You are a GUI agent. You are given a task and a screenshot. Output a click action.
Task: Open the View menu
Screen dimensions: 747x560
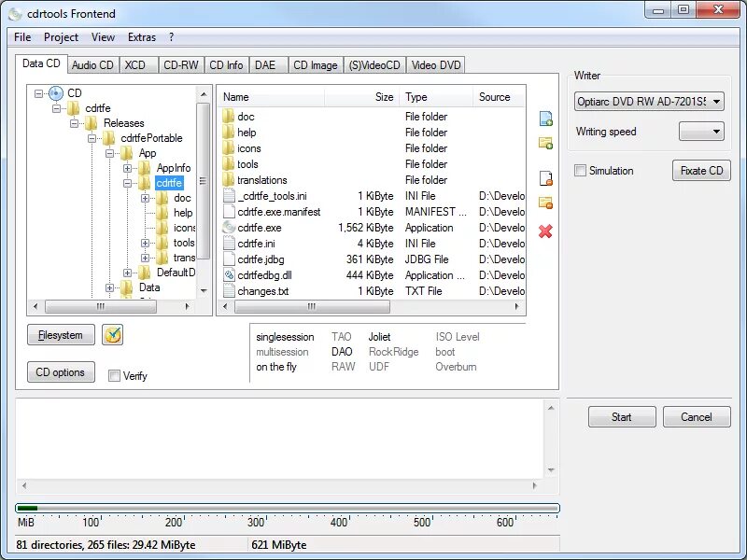[103, 37]
